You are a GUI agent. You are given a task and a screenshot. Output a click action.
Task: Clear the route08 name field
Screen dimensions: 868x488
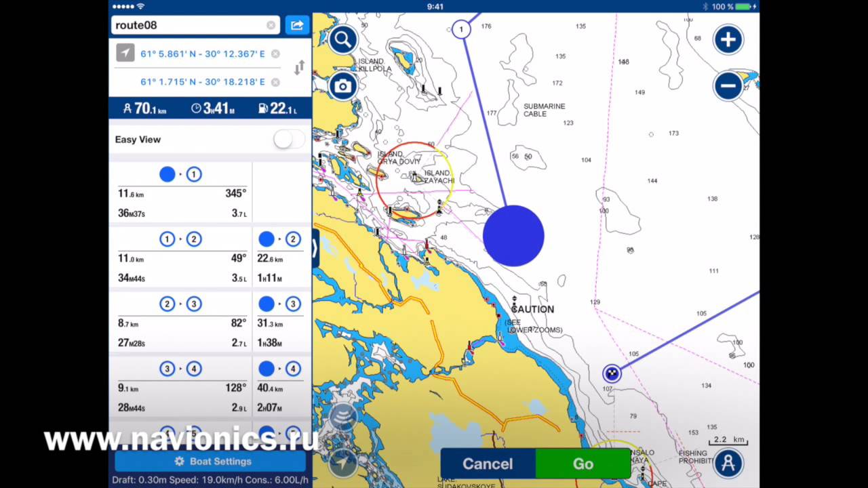coord(271,25)
